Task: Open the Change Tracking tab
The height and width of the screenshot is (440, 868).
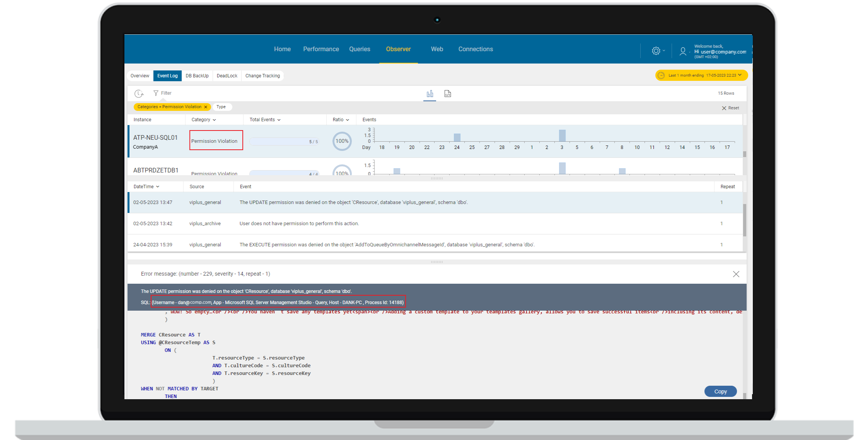Action: tap(263, 76)
